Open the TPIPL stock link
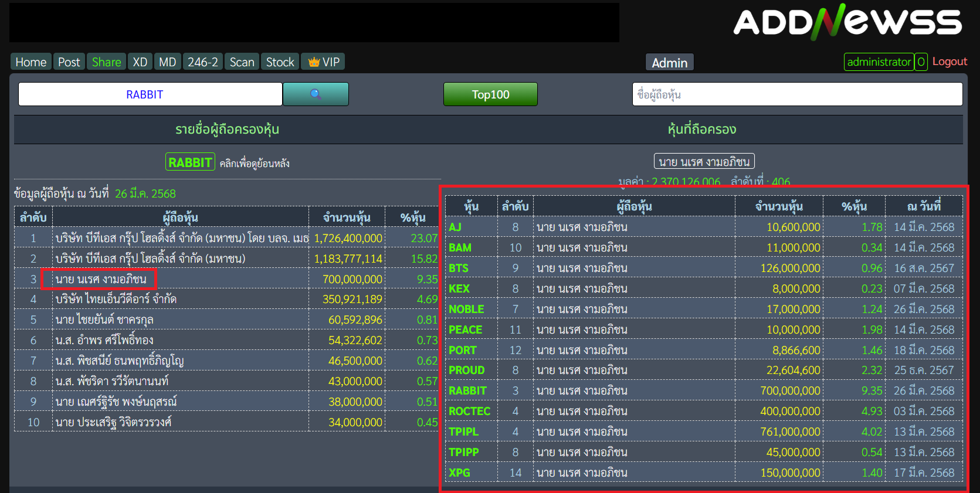Screen dimensions: 980x493 [463, 432]
